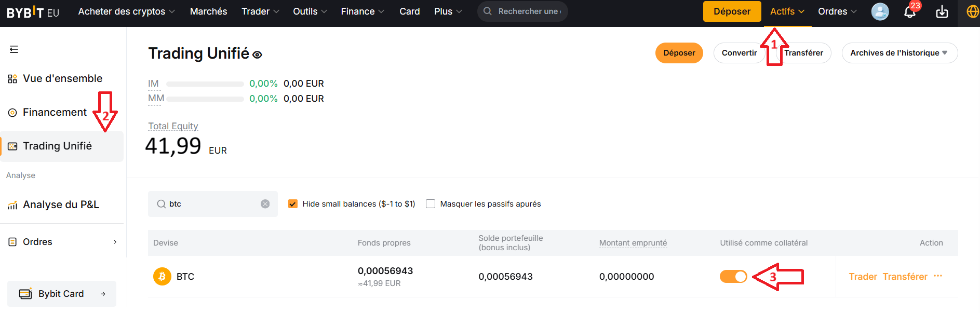The height and width of the screenshot is (313, 980).
Task: Expand the Trader dropdown
Action: 260,11
